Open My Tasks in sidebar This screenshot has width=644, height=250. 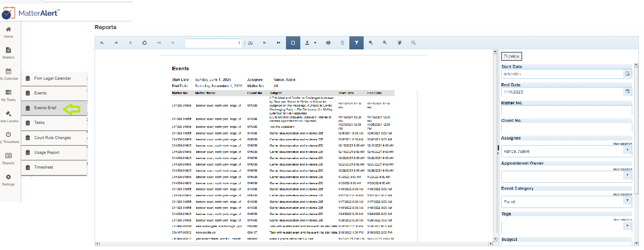coord(8,96)
